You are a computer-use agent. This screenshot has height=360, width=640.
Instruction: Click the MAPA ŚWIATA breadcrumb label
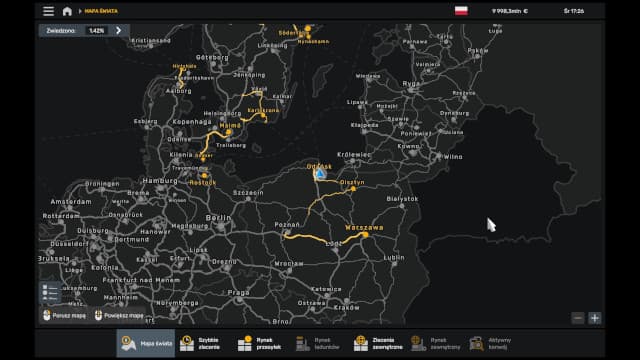click(x=101, y=11)
